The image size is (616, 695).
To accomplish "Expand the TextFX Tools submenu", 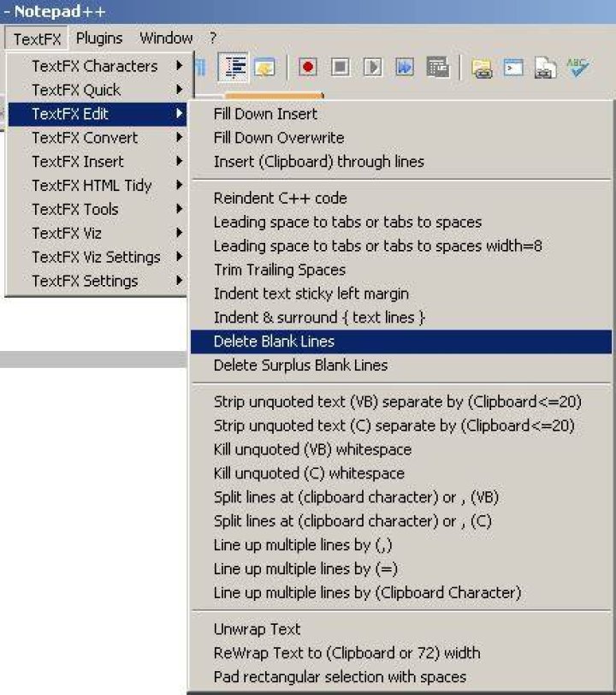I will coord(98,209).
